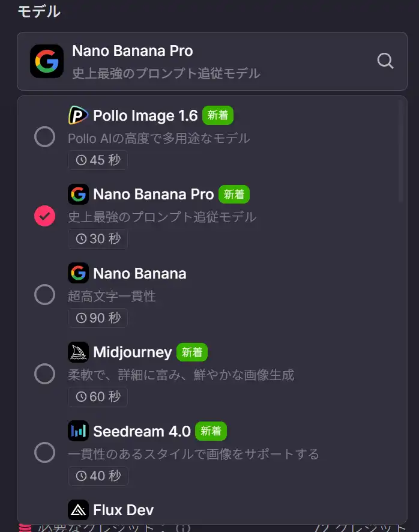This screenshot has width=419, height=532.
Task: Click the 新着 badge next to Seedream 4.0
Action: 211,431
